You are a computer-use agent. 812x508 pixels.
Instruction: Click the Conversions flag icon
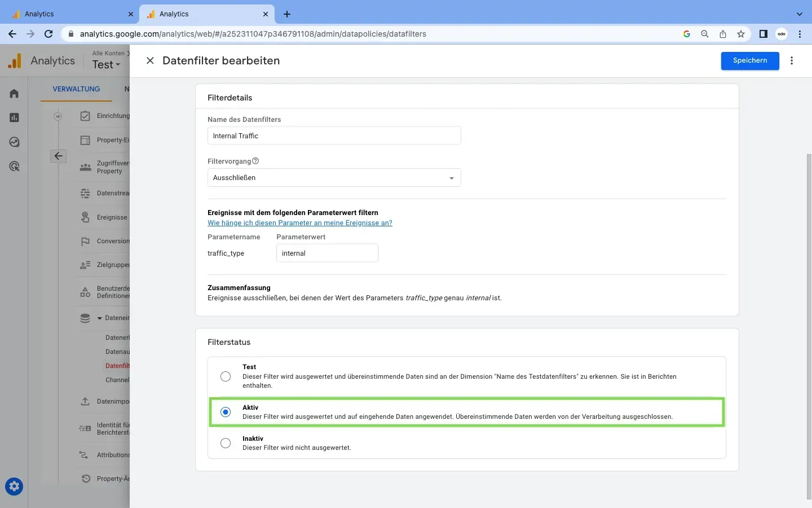coord(85,241)
